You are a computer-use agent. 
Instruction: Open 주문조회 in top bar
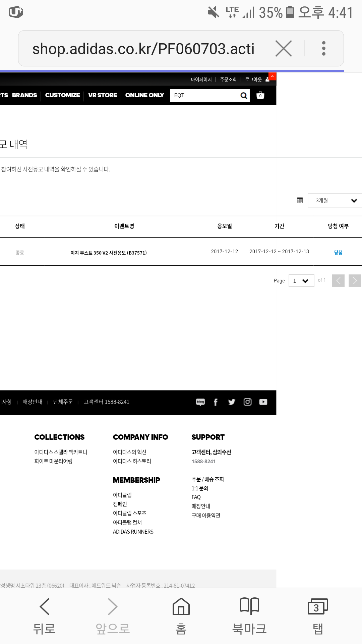click(x=228, y=79)
